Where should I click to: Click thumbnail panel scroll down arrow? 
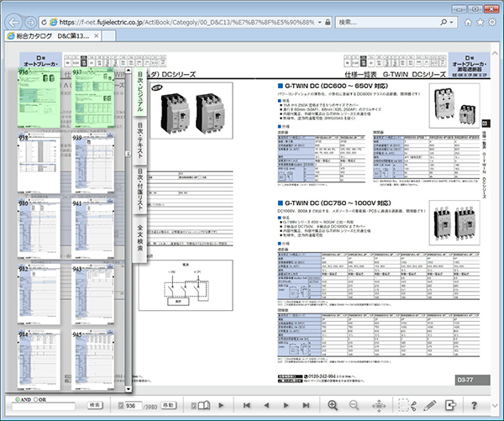point(129,389)
